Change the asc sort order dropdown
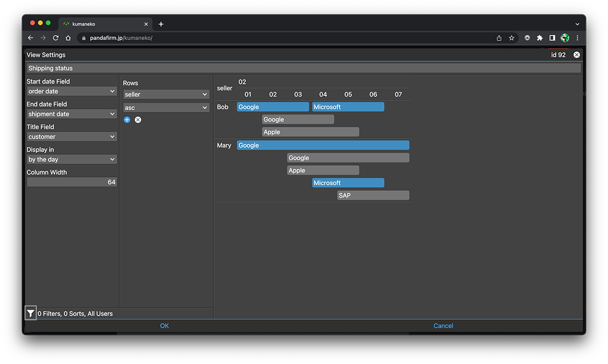 166,108
